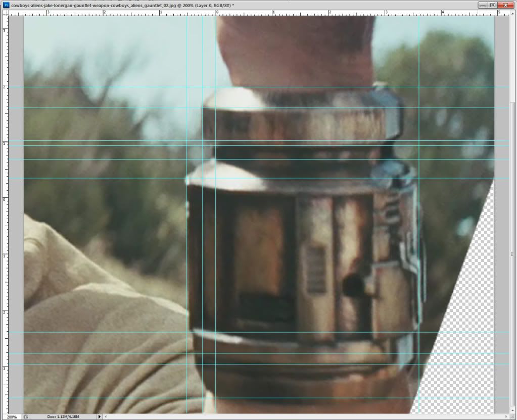Click the vertical scrollbar up arrow
This screenshot has height=420, width=517.
(x=512, y=13)
